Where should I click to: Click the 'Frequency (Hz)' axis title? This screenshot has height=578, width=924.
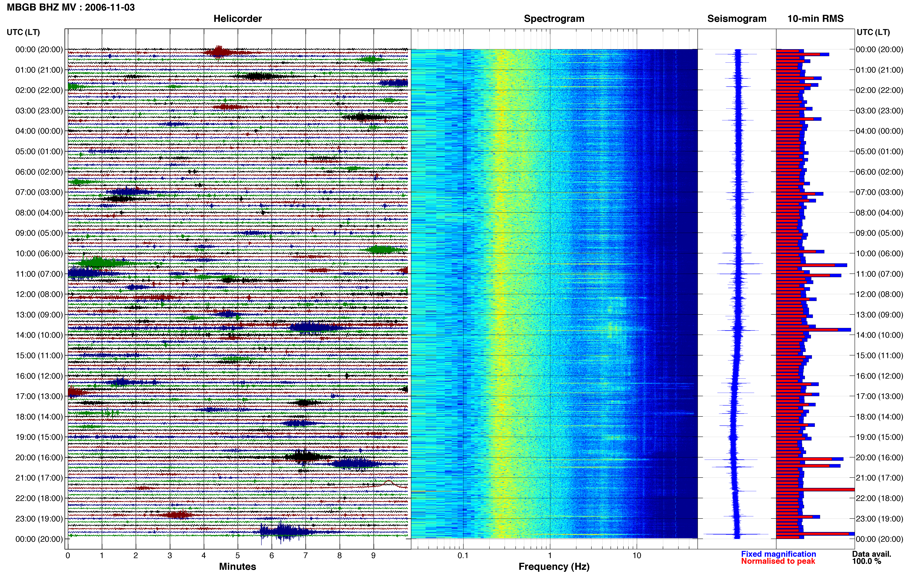tap(554, 566)
